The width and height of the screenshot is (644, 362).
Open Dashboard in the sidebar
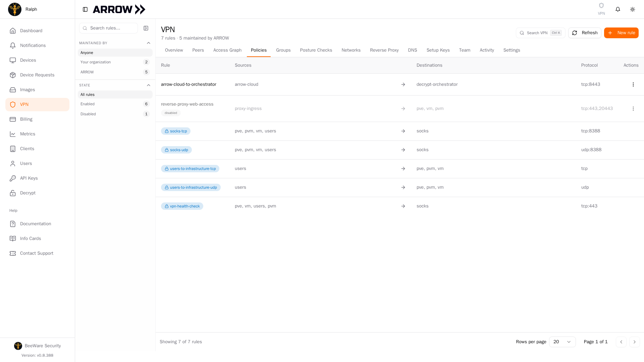37,31
